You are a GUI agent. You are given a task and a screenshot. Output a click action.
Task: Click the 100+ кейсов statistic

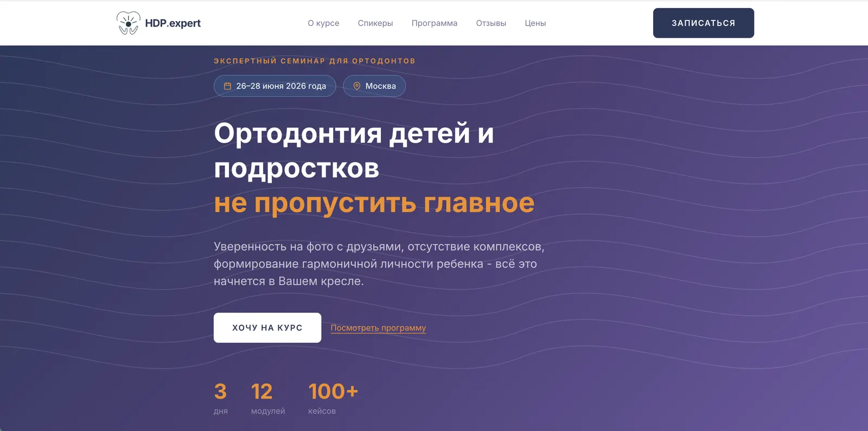[333, 398]
